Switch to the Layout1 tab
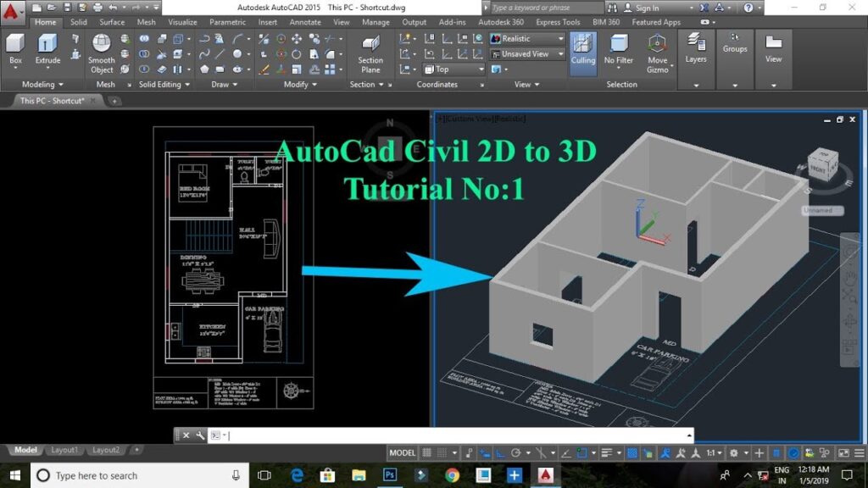868x488 pixels. coord(64,450)
